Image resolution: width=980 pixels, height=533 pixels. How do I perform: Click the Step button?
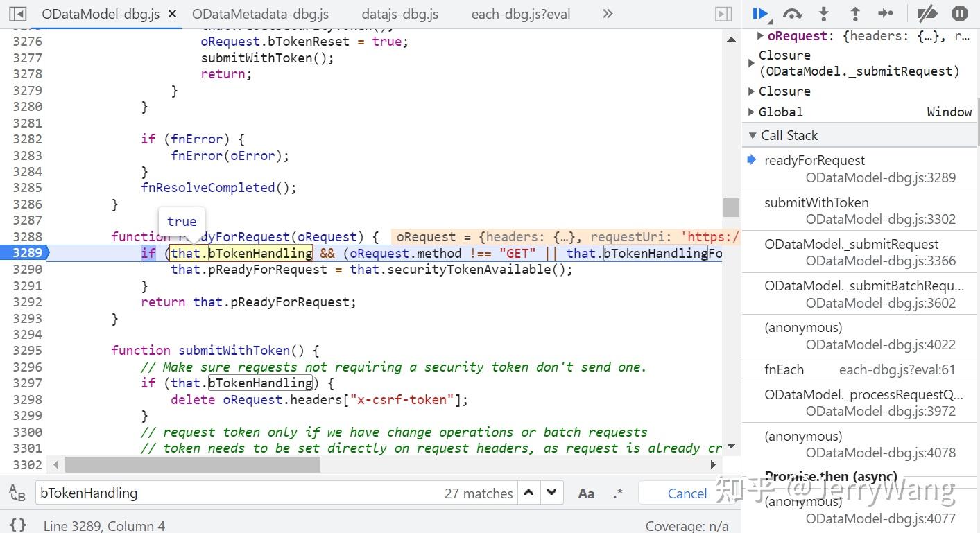click(886, 13)
